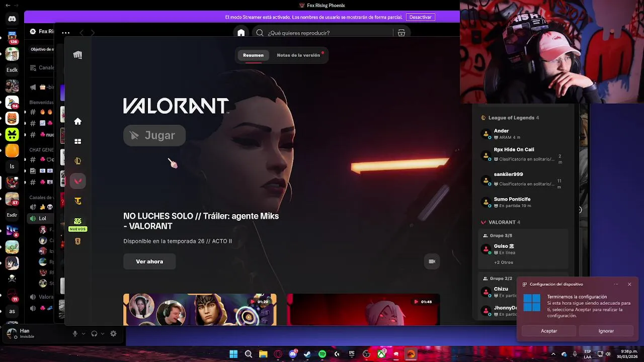
Task: Open volume control in system tray
Action: coord(608,354)
